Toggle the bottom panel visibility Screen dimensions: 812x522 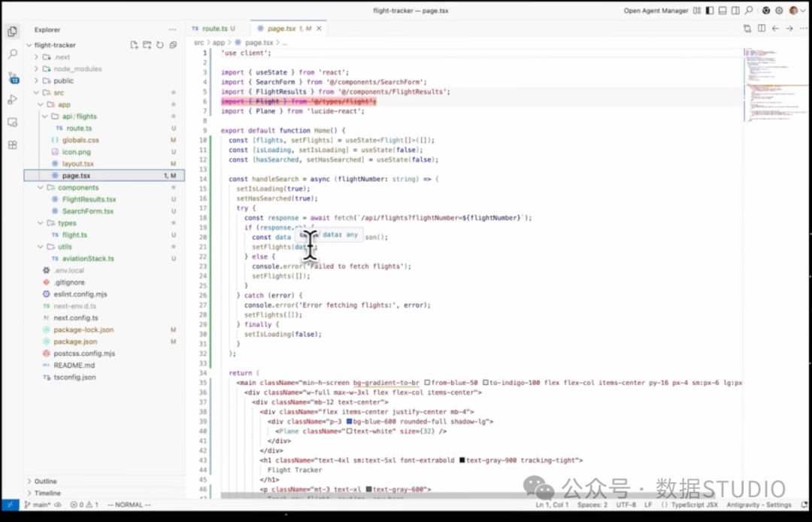pos(723,11)
